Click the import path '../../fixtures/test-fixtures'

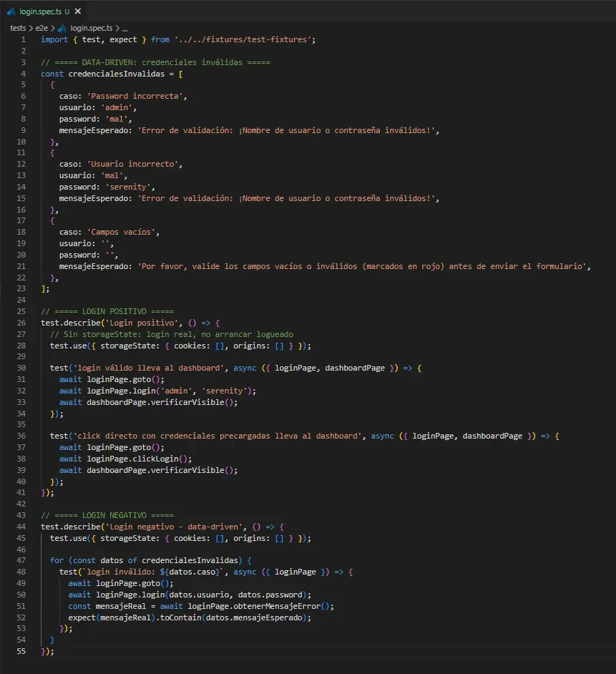tap(243, 39)
